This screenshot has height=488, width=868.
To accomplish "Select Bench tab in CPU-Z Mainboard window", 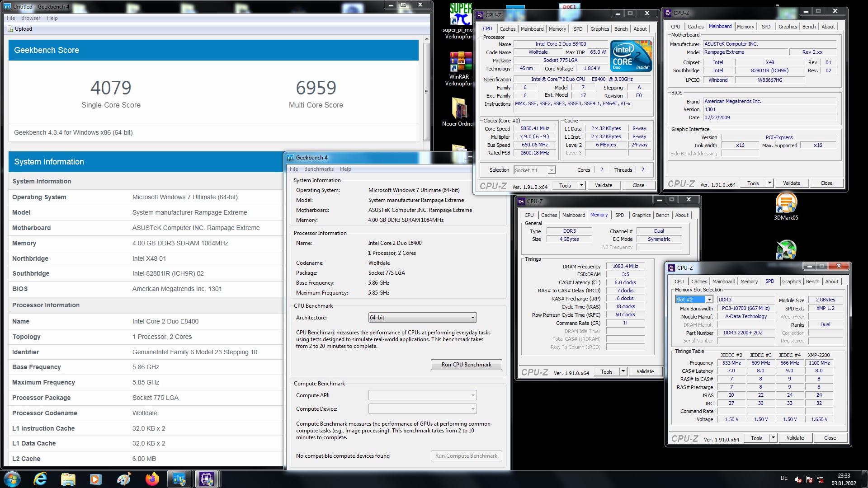I will click(809, 27).
